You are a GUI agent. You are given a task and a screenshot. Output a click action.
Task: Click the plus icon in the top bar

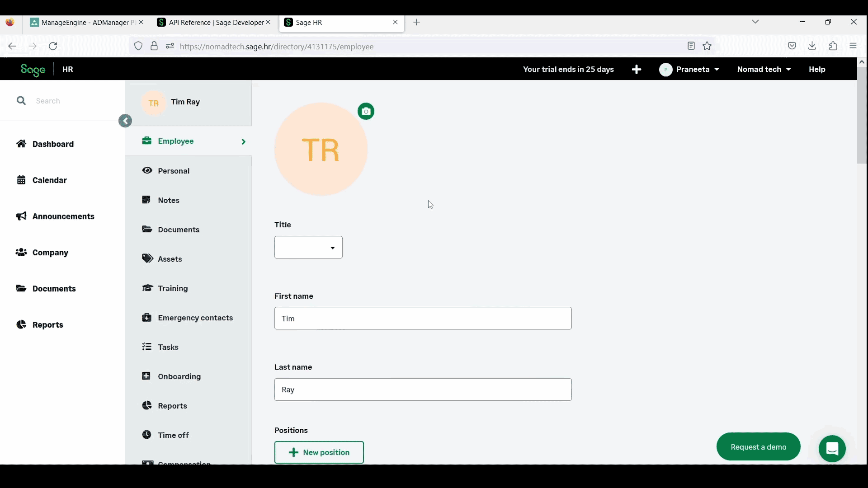pyautogui.click(x=637, y=70)
